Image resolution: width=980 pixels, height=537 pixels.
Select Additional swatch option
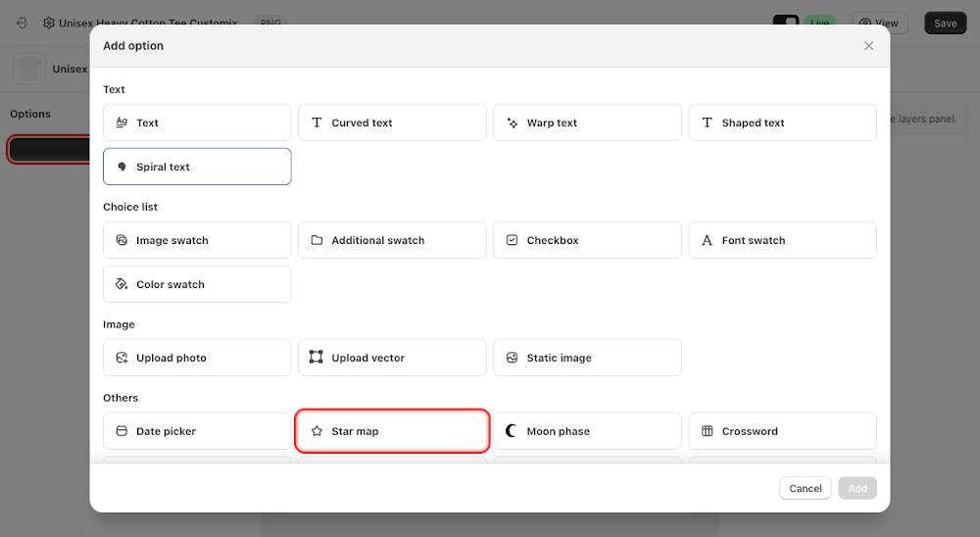392,240
